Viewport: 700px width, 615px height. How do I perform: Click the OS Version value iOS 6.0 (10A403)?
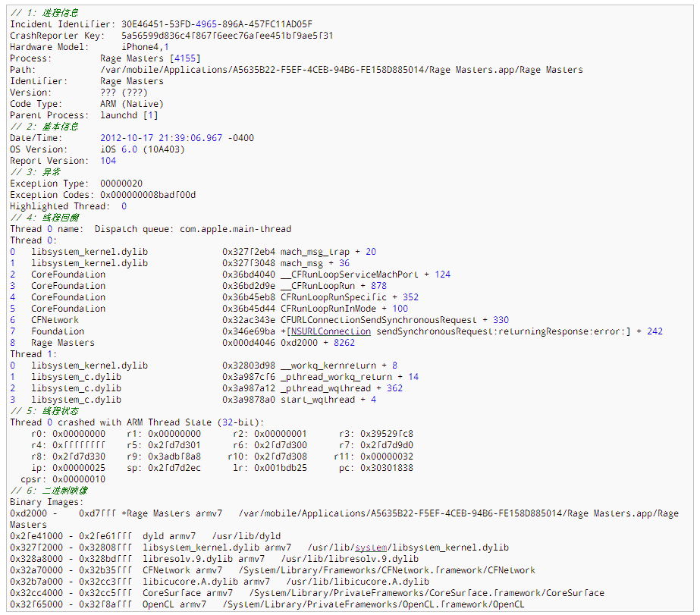pos(143,149)
